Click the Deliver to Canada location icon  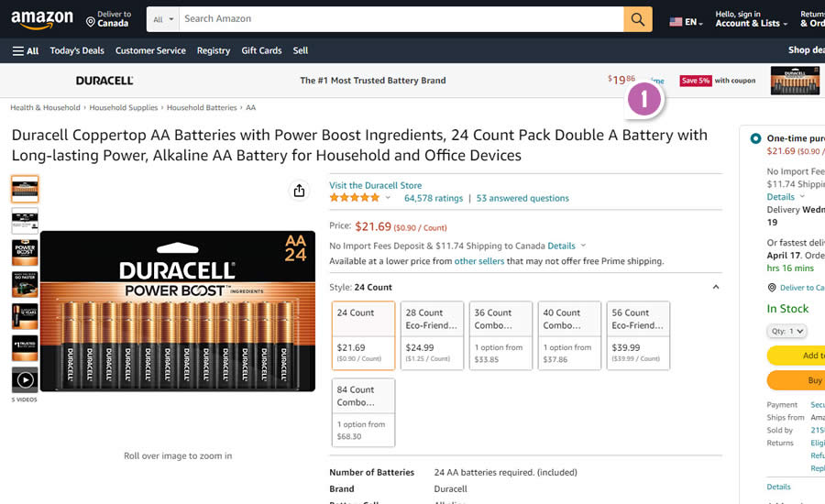click(91, 20)
